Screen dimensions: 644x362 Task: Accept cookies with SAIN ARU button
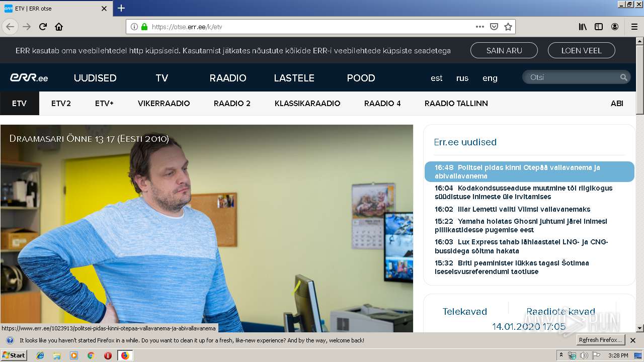504,50
